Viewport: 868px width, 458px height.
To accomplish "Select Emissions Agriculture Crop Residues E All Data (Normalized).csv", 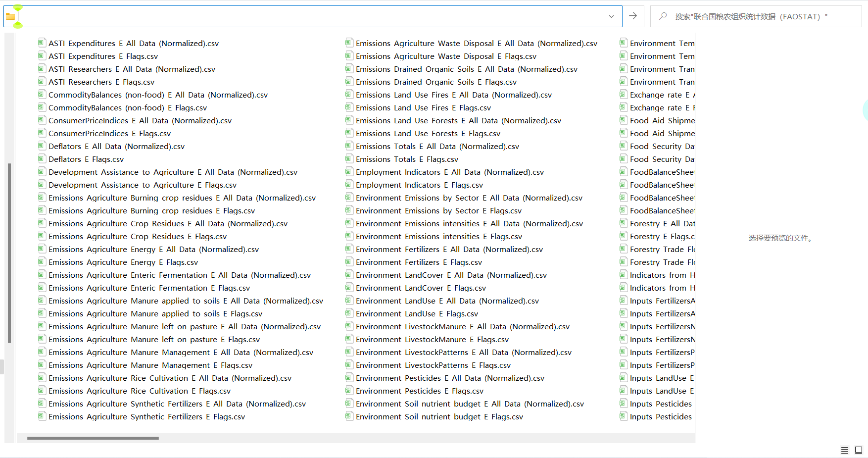I will [x=168, y=224].
